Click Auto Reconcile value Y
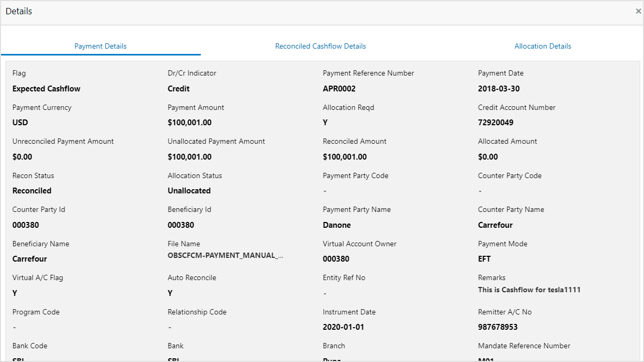The width and height of the screenshot is (644, 362). coord(170,293)
